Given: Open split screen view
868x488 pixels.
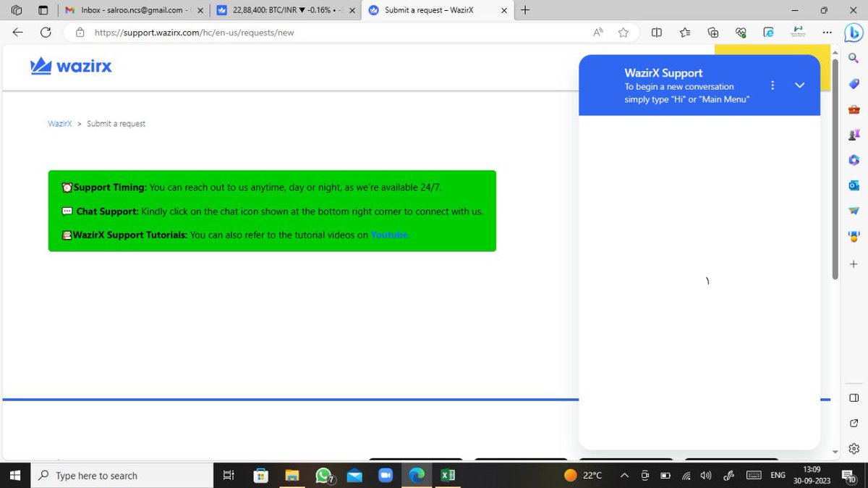Looking at the screenshot, I should (657, 32).
